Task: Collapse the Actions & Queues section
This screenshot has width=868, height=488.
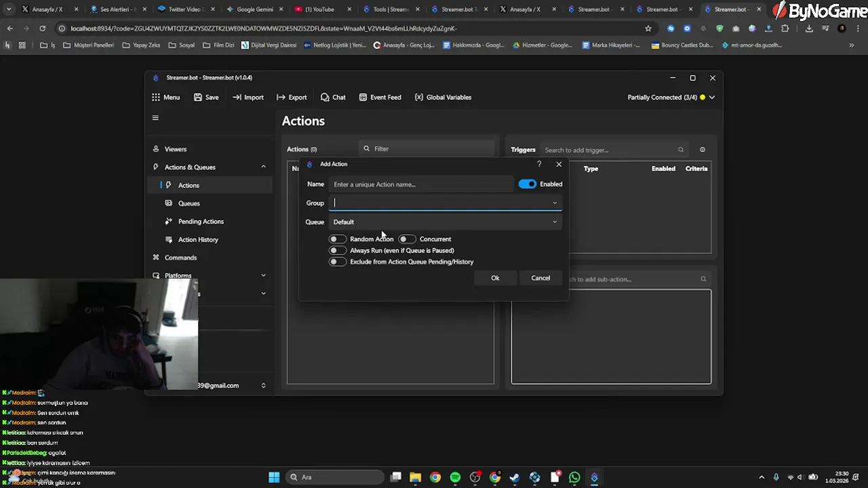Action: [x=264, y=167]
